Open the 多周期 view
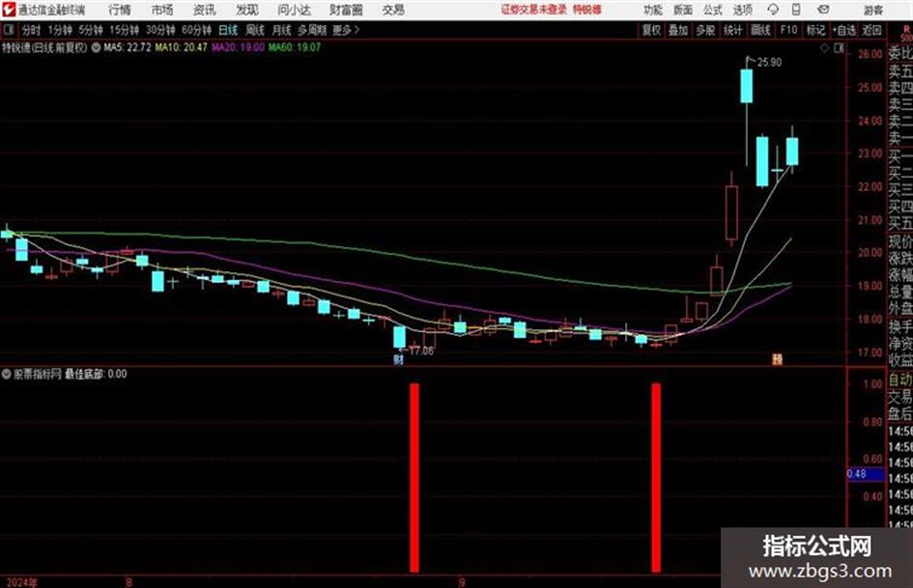This screenshot has height=588, width=913. click(312, 30)
